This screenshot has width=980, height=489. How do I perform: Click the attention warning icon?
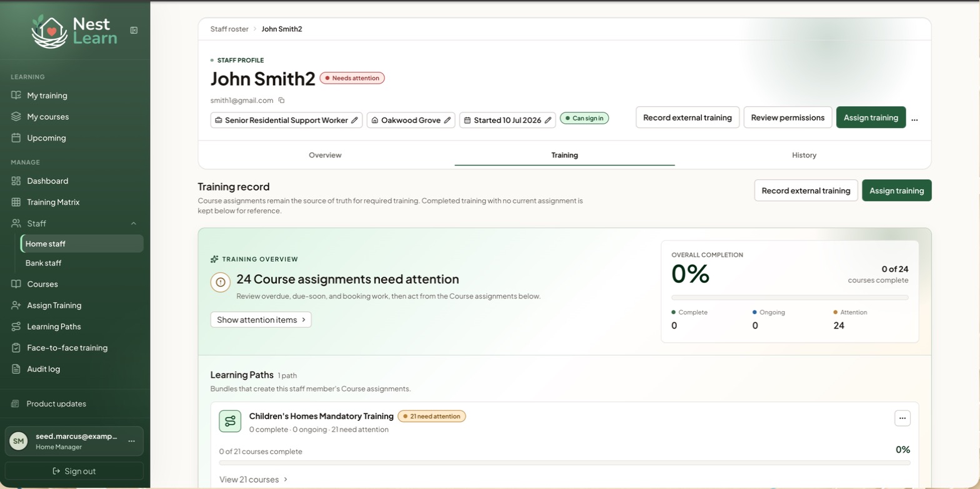[x=220, y=282]
